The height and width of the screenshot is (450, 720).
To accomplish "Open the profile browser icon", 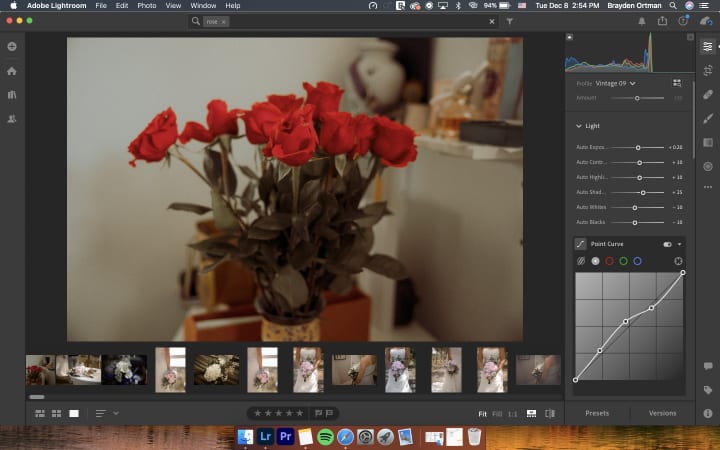I will pyautogui.click(x=677, y=83).
